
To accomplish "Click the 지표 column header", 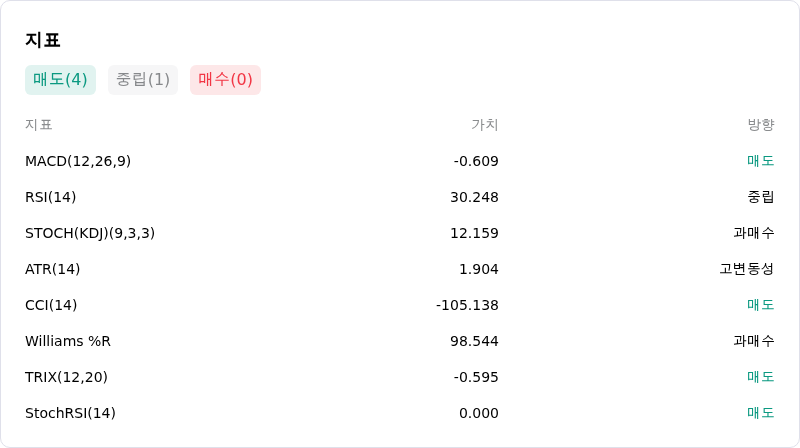I will (x=39, y=125).
